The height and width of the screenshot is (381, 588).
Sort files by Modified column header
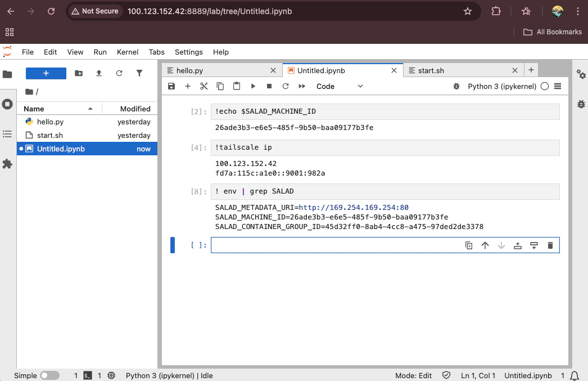tap(130, 109)
